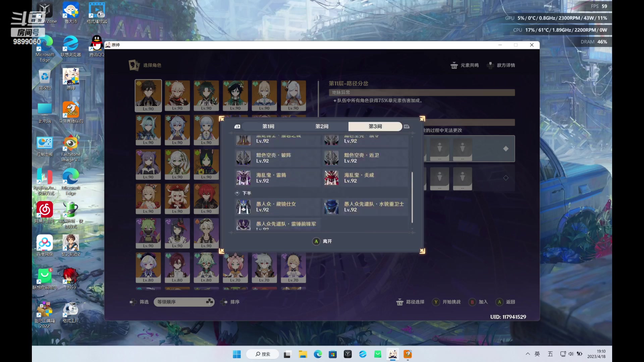
Task: Select the Venti character portrait
Action: (x=235, y=96)
